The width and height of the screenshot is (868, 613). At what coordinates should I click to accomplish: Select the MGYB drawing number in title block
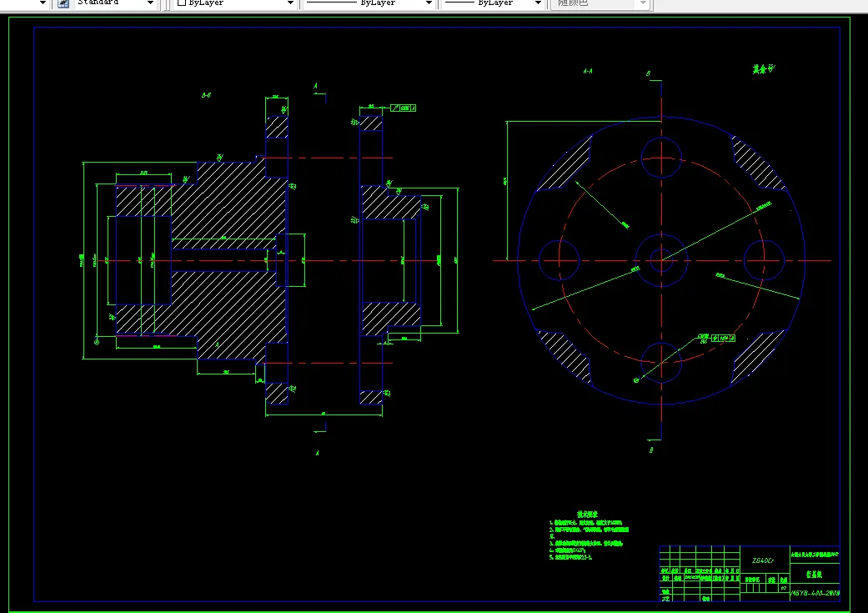click(x=815, y=592)
